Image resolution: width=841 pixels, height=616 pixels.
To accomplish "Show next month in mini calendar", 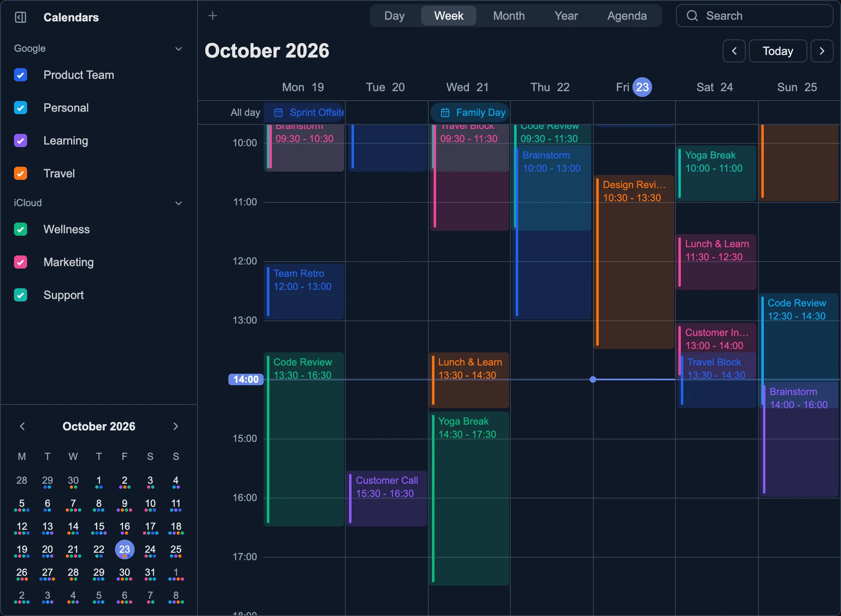I will click(x=176, y=426).
